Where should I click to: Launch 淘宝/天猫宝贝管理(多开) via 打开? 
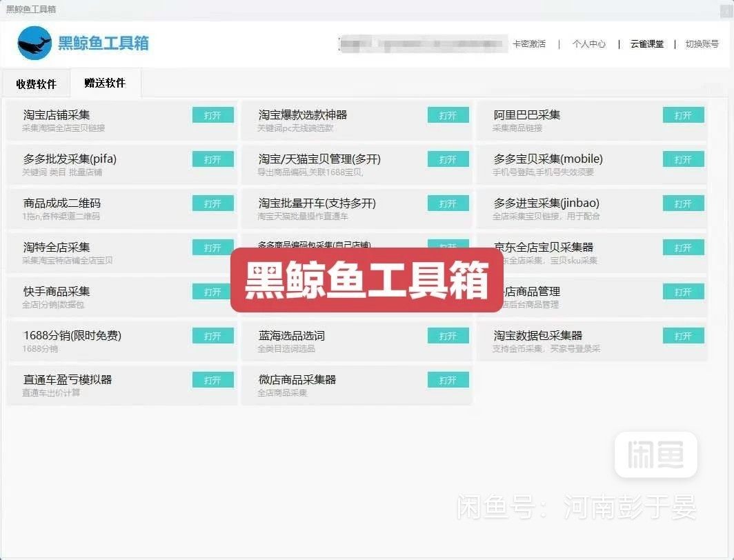click(448, 159)
